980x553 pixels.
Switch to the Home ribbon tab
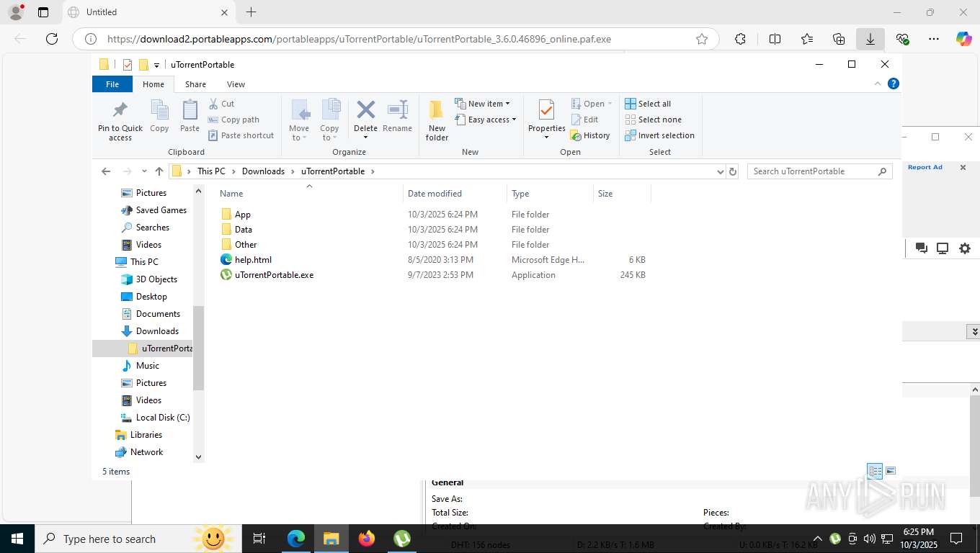[x=153, y=84]
